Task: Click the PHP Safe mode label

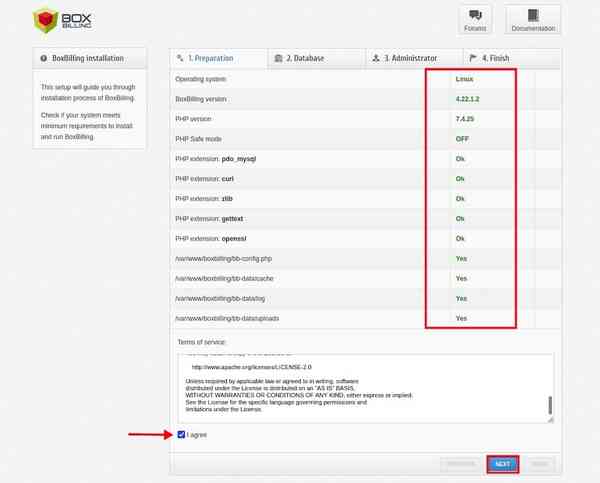Action: (198, 139)
